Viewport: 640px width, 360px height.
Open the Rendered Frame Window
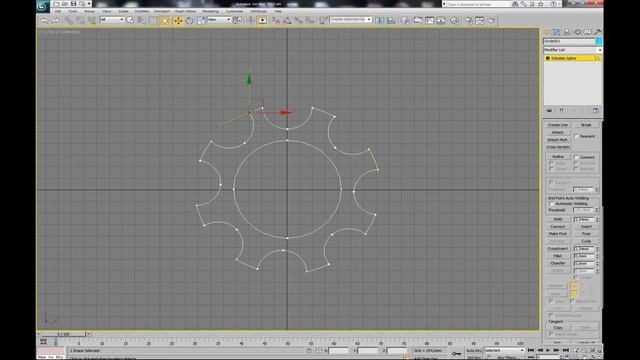pyautogui.click(x=480, y=20)
